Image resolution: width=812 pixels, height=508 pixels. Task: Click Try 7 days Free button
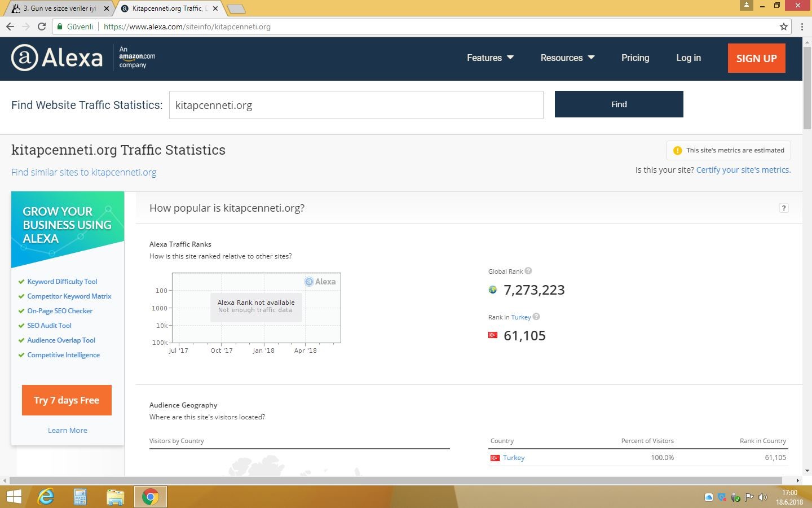pos(67,400)
